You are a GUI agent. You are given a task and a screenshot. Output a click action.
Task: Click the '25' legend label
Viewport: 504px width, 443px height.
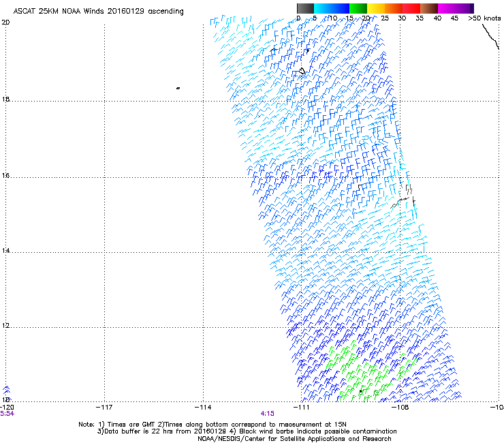coord(385,18)
